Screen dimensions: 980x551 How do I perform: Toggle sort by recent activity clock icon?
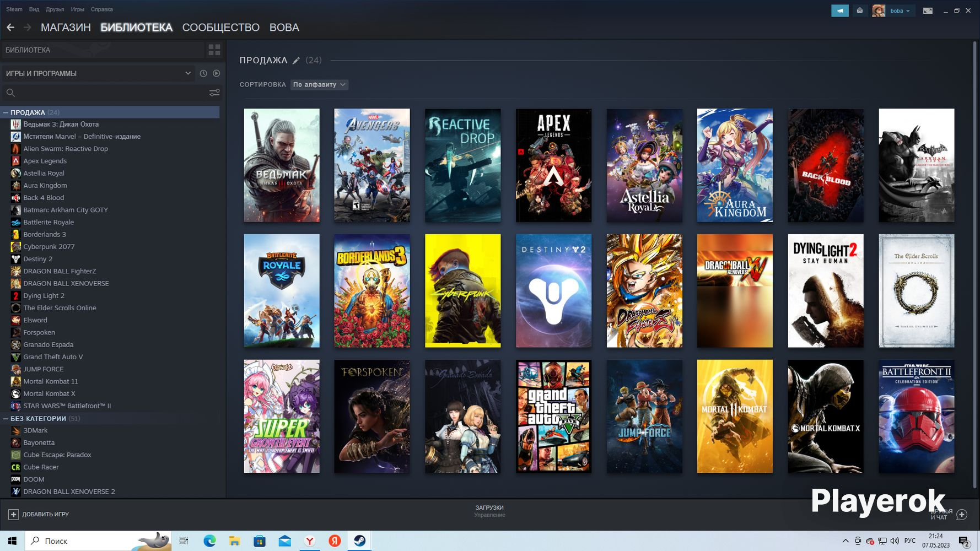203,73
